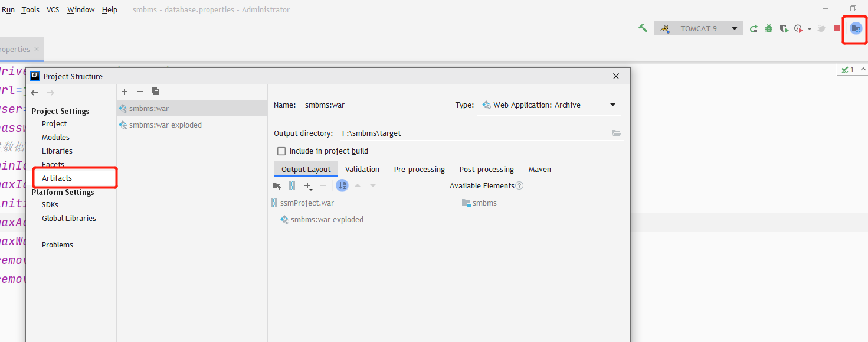Toggle sort elements by names icon
The width and height of the screenshot is (868, 342).
342,185
